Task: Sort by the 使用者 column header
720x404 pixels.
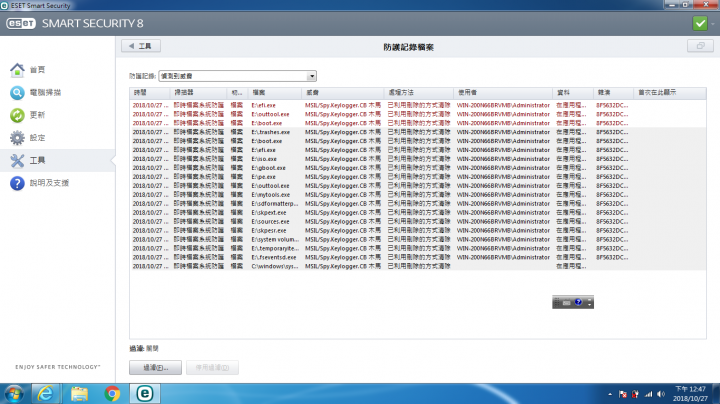Action: pos(503,93)
